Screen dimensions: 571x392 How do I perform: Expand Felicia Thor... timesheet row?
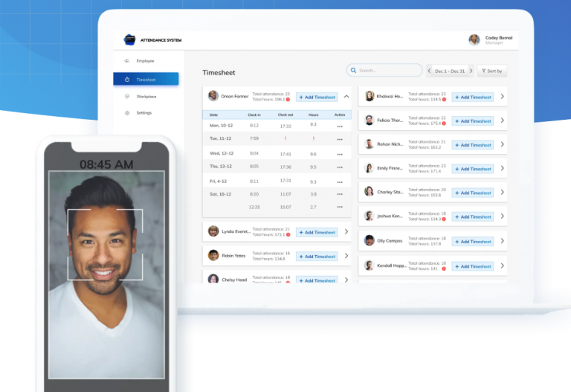[502, 121]
